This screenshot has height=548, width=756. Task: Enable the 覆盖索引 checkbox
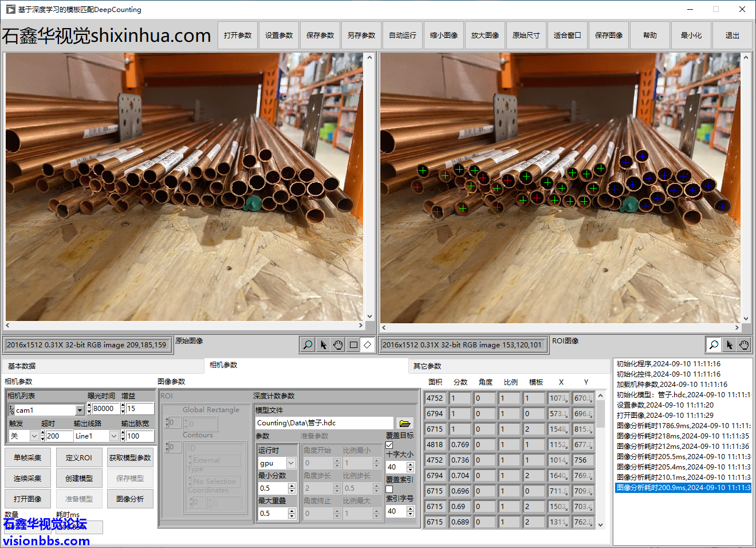coord(389,489)
